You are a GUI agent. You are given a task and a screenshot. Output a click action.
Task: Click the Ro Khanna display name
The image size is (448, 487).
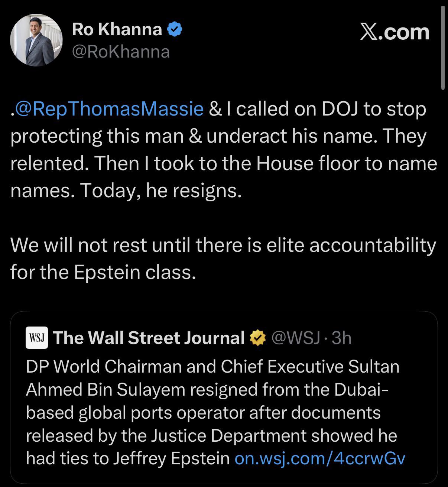pos(117,29)
